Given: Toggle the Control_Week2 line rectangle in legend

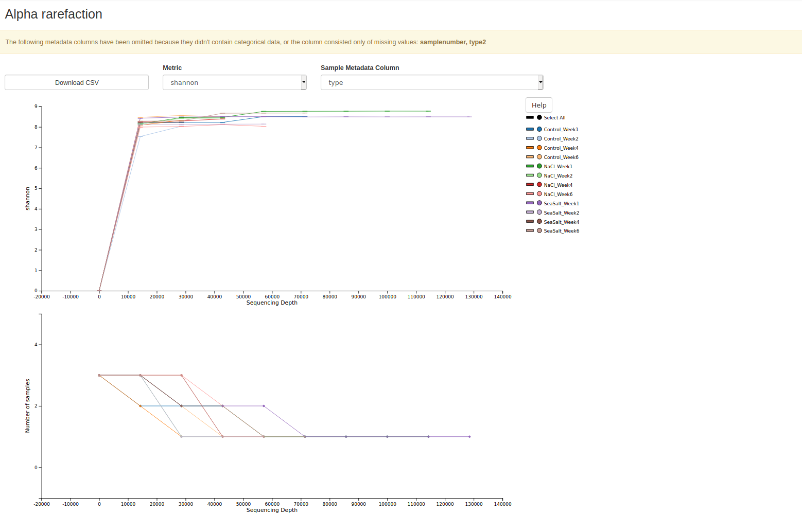Looking at the screenshot, I should (x=530, y=138).
